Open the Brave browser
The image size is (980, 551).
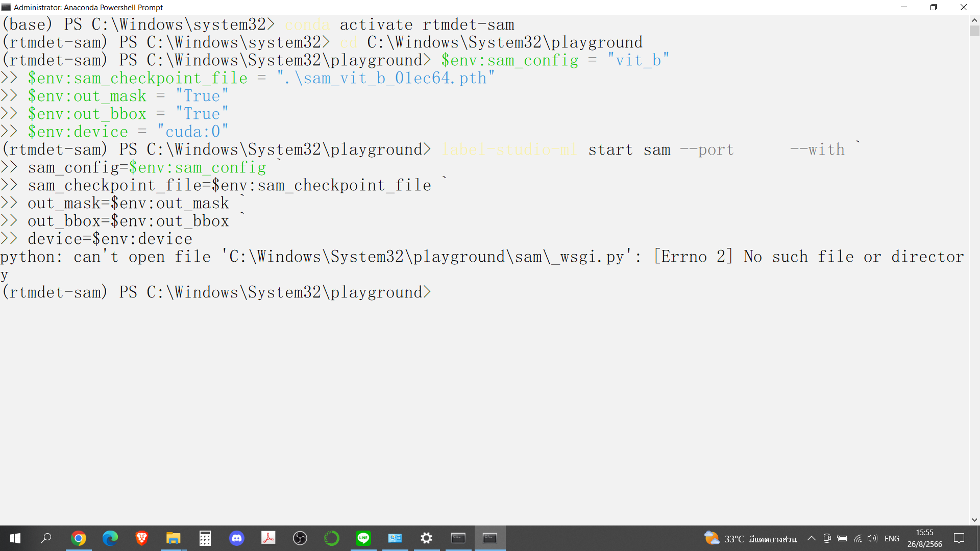[141, 538]
